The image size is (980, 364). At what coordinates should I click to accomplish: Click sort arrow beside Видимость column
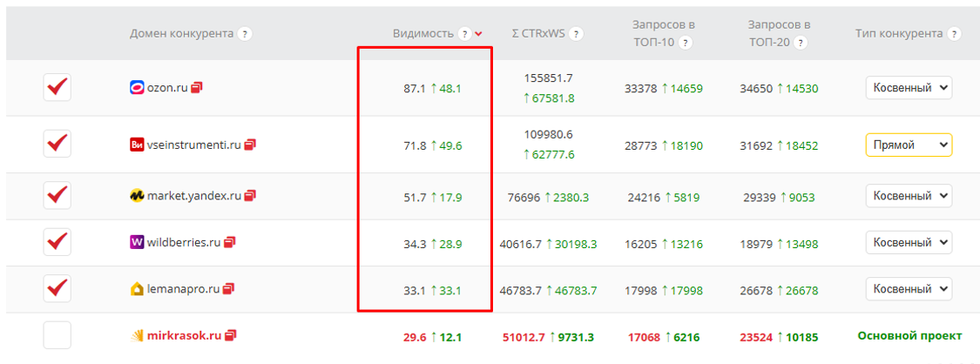coord(479,34)
